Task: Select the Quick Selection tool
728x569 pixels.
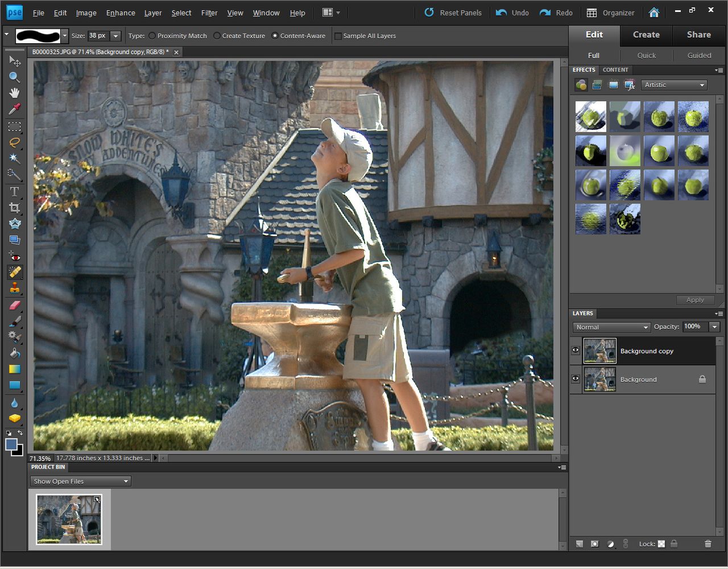Action: pyautogui.click(x=14, y=174)
